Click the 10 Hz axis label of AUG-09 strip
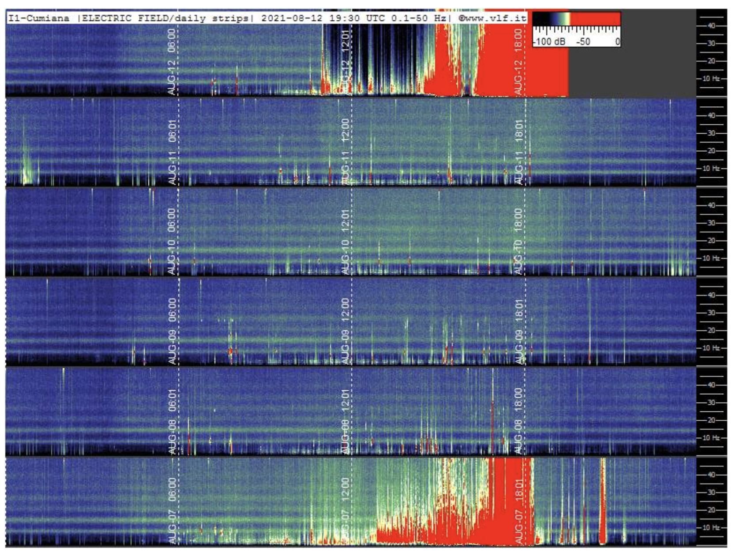Viewport: 744px width, 560px height. click(x=711, y=348)
